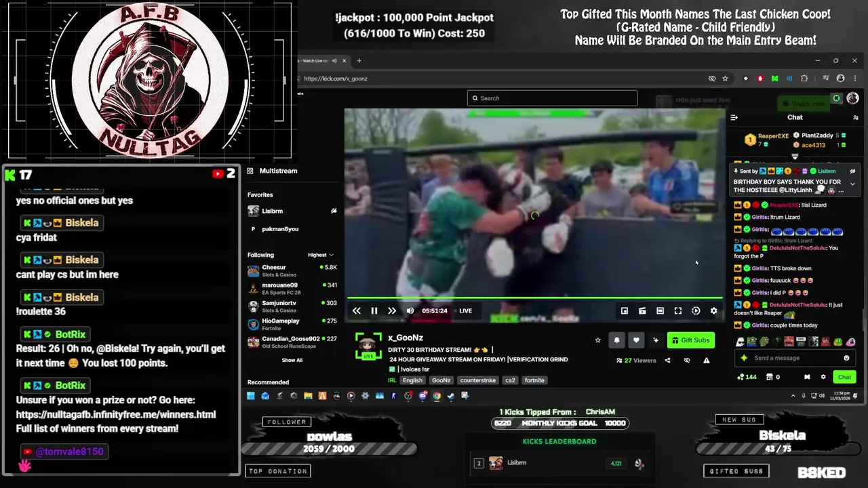The image size is (868, 488).
Task: Open Chrome three-dot menu
Action: pos(854,79)
